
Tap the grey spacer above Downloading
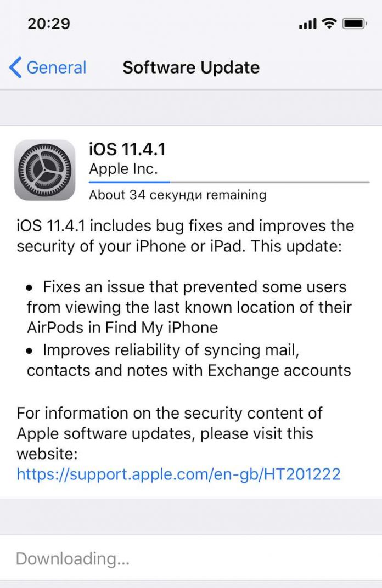191,517
